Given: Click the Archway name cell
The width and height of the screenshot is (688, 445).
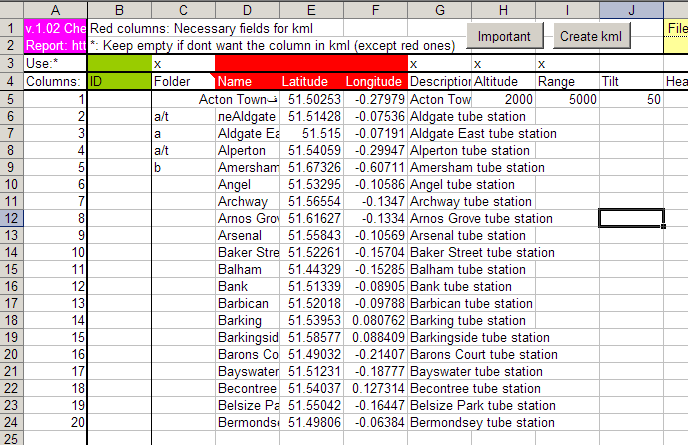Looking at the screenshot, I should [x=247, y=201].
